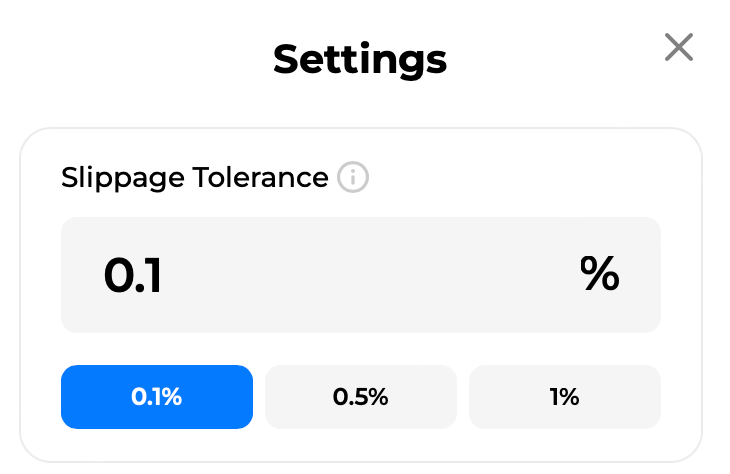This screenshot has height=474, width=730.
Task: Choose the 1% slippage preset
Action: click(565, 397)
